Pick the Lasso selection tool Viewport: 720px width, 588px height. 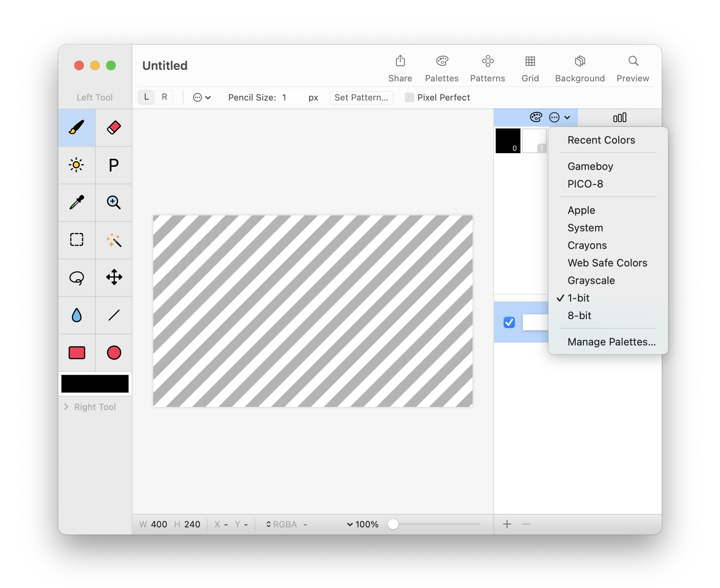(77, 278)
